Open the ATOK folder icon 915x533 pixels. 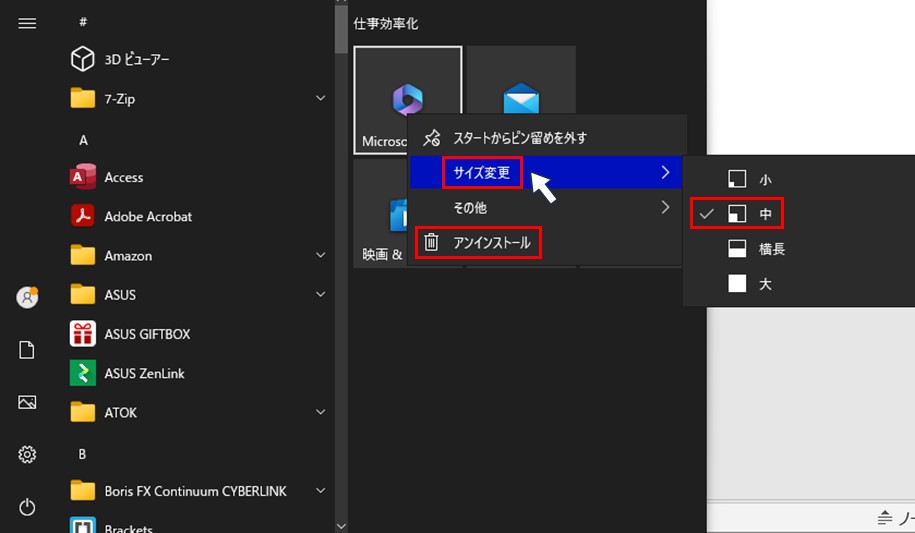pos(82,412)
